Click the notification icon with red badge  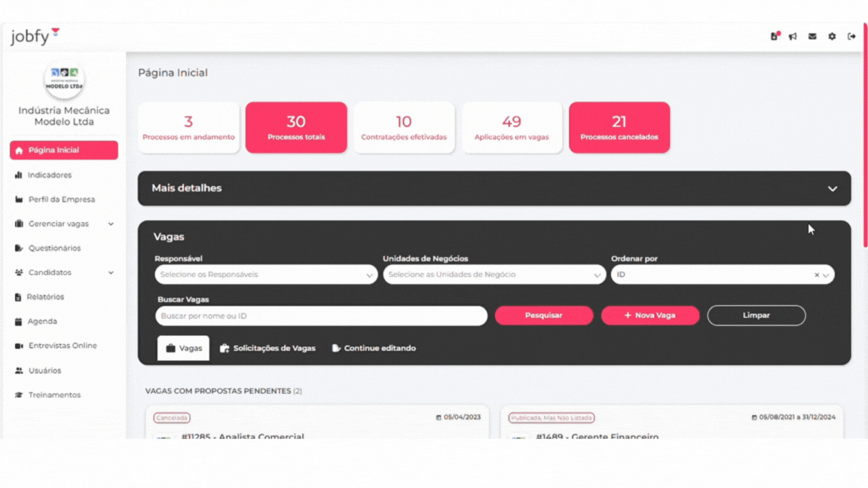pos(774,36)
